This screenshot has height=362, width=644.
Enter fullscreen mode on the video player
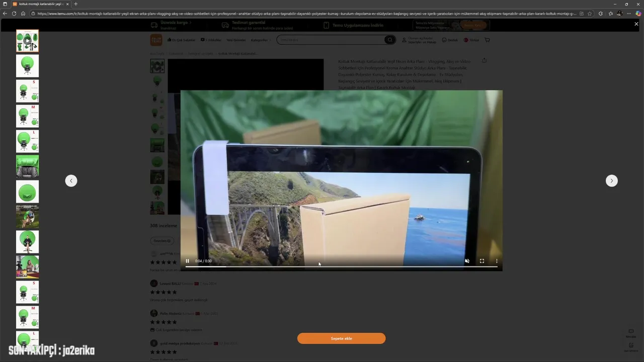pyautogui.click(x=482, y=261)
